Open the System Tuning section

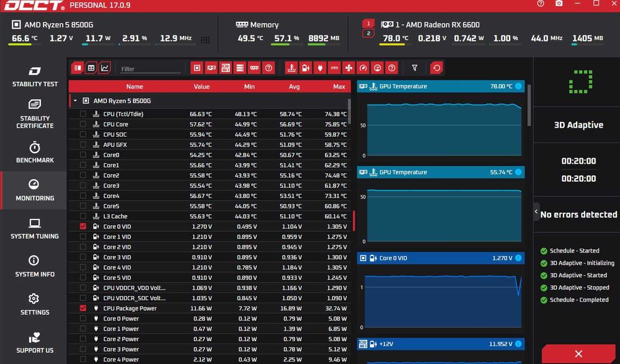35,229
